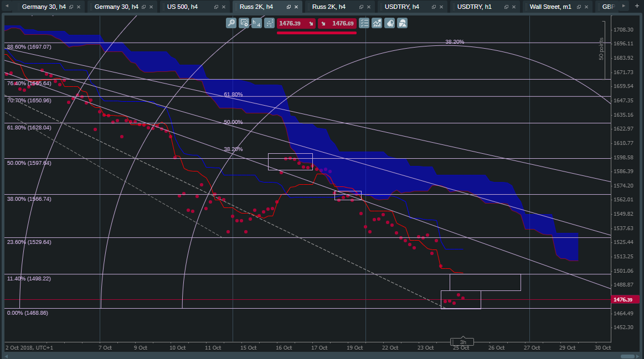644x359 pixels.
Task: Open the indicators chart icon
Action: pyautogui.click(x=377, y=23)
